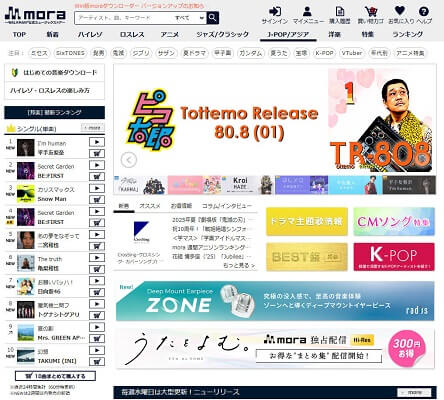The width and height of the screenshot is (444, 400).
Task: Click the SixTONES tag
Action: pos(70,53)
